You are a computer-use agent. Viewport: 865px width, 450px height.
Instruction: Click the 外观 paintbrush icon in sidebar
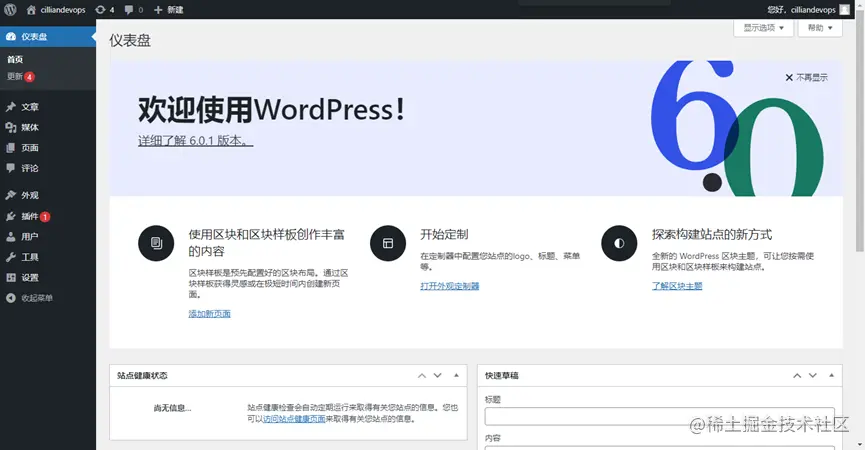point(10,195)
